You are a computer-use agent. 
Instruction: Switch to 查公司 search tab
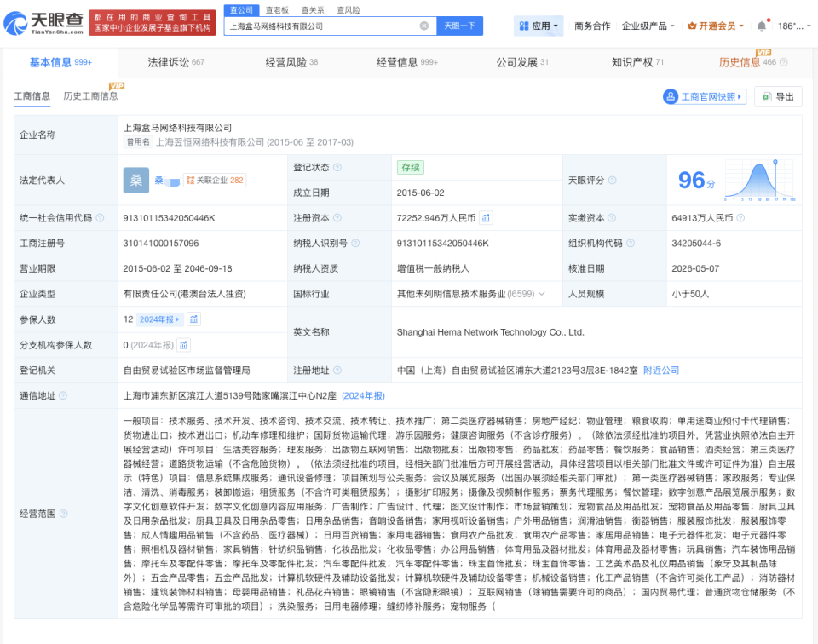coord(241,10)
